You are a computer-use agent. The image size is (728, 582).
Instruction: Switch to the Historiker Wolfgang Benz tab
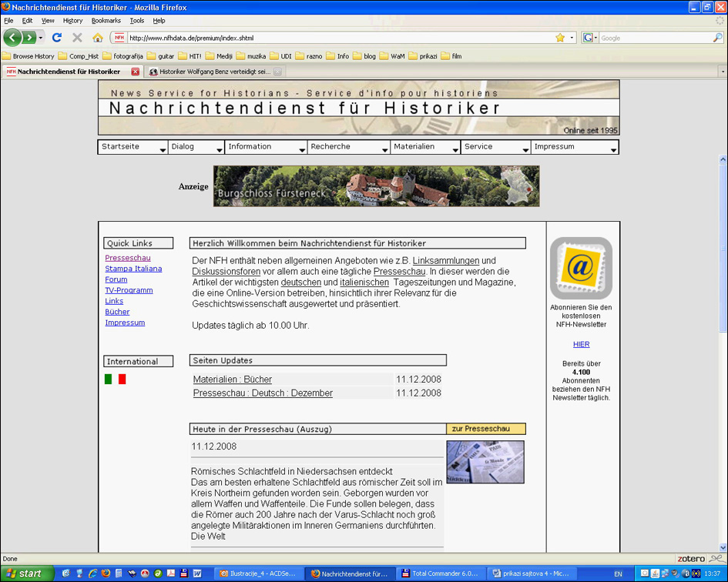coord(214,72)
